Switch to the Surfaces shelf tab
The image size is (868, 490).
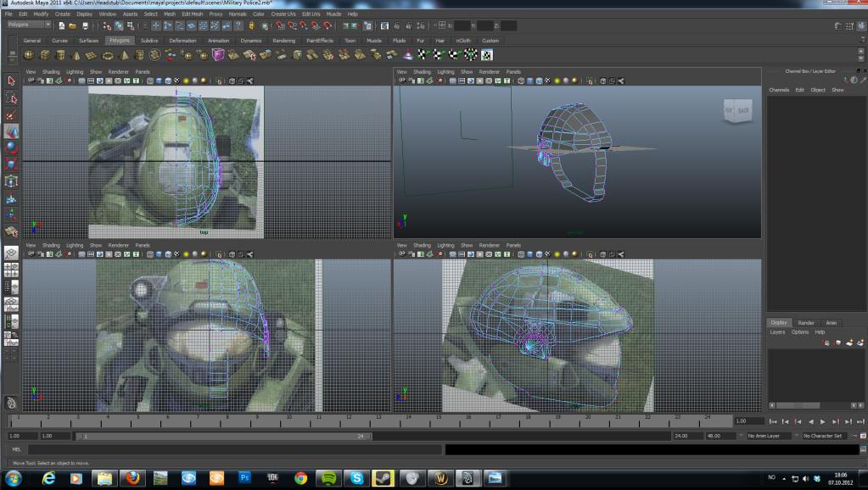(x=88, y=41)
